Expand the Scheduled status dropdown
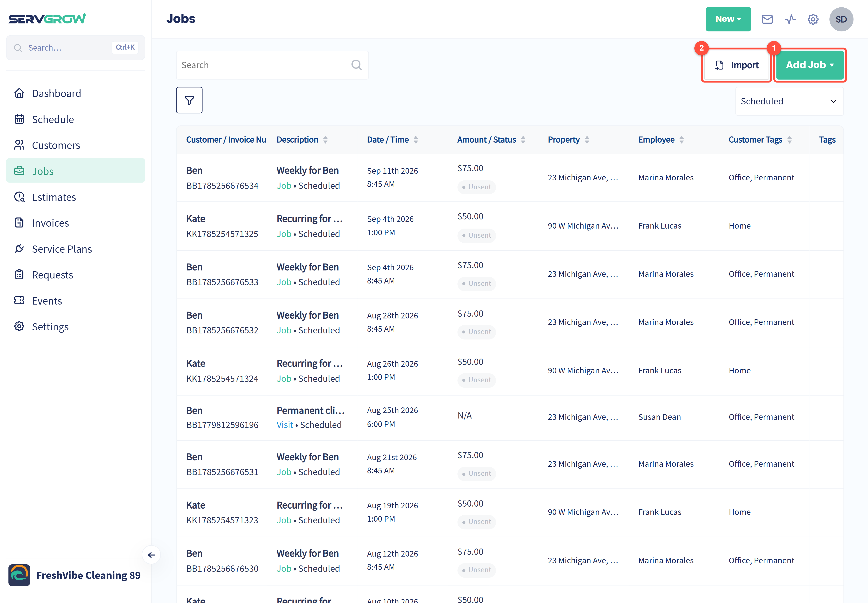The height and width of the screenshot is (603, 868). pos(789,101)
